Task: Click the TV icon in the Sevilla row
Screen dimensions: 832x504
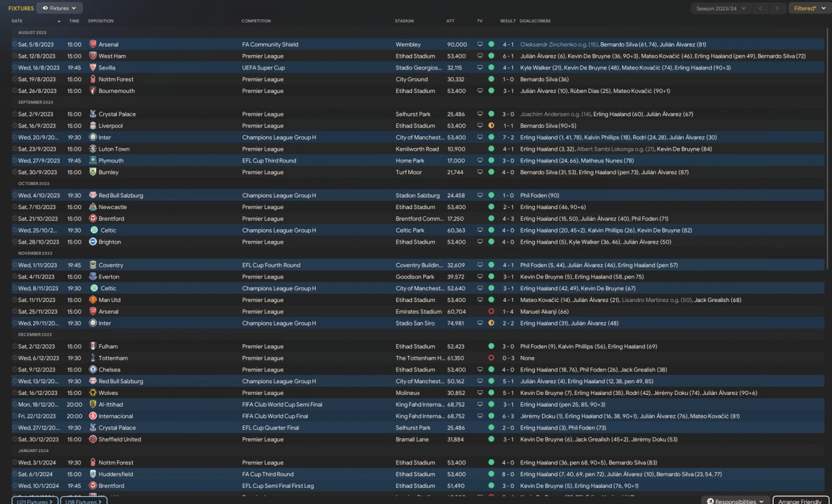Action: click(x=480, y=68)
